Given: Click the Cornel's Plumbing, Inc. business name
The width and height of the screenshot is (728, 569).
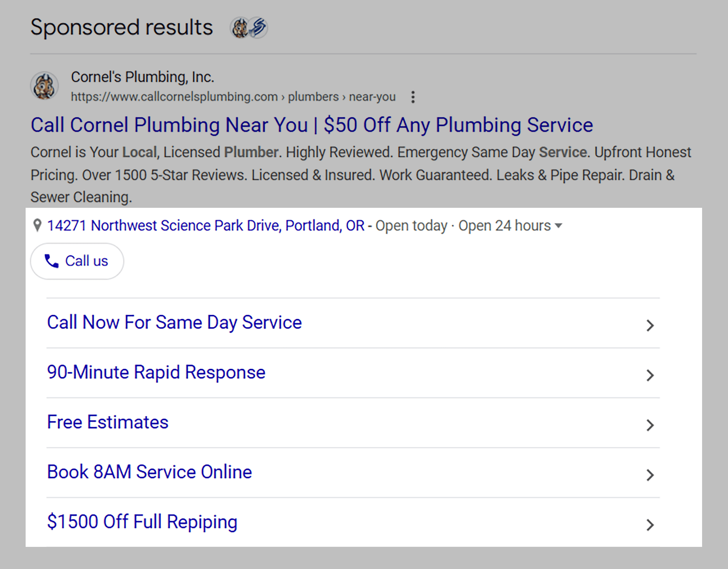Looking at the screenshot, I should 142,77.
